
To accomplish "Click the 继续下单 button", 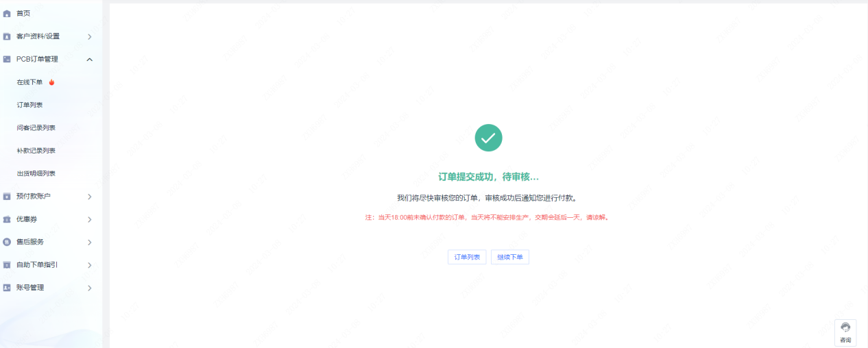I will point(510,257).
